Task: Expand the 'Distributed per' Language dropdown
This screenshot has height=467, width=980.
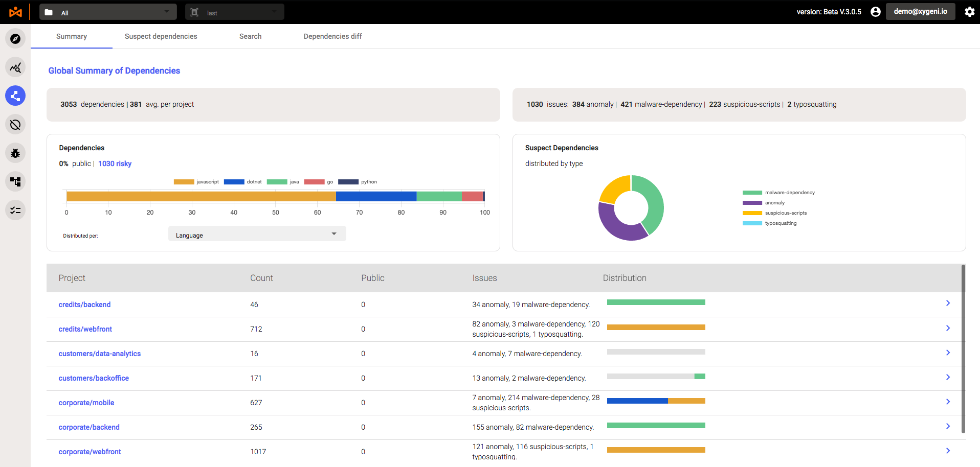Action: pos(257,235)
